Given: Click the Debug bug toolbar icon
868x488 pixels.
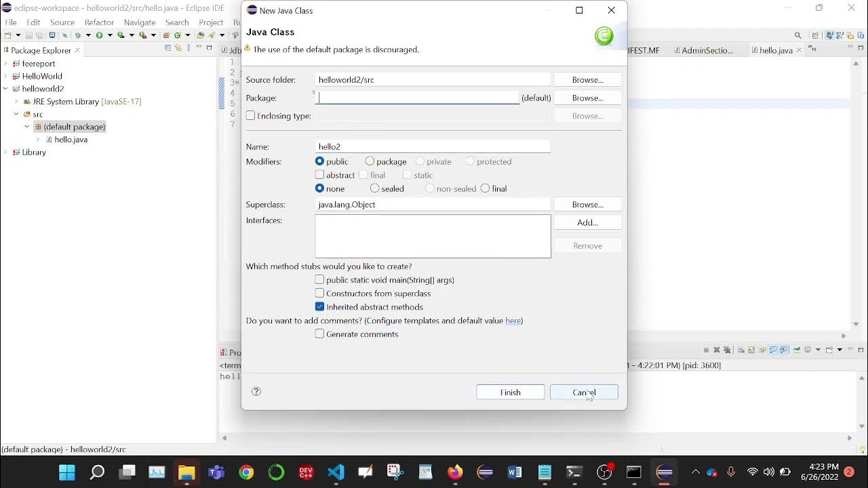Looking at the screenshot, I should (x=77, y=35).
